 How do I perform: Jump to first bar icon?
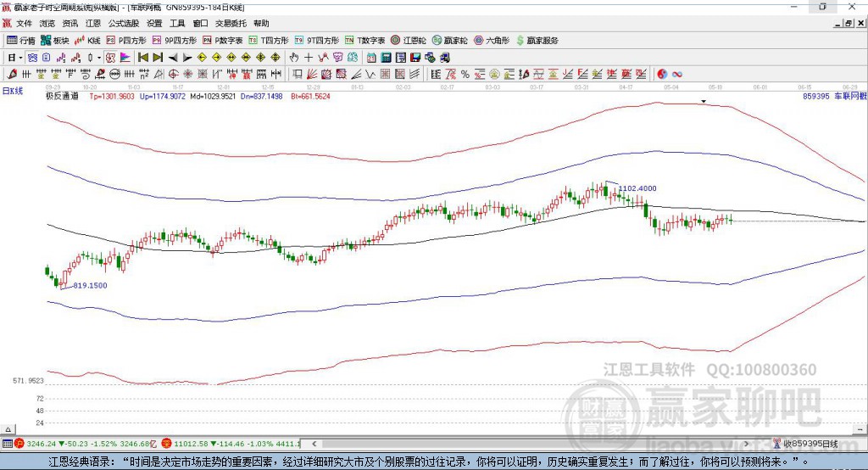tap(143, 58)
